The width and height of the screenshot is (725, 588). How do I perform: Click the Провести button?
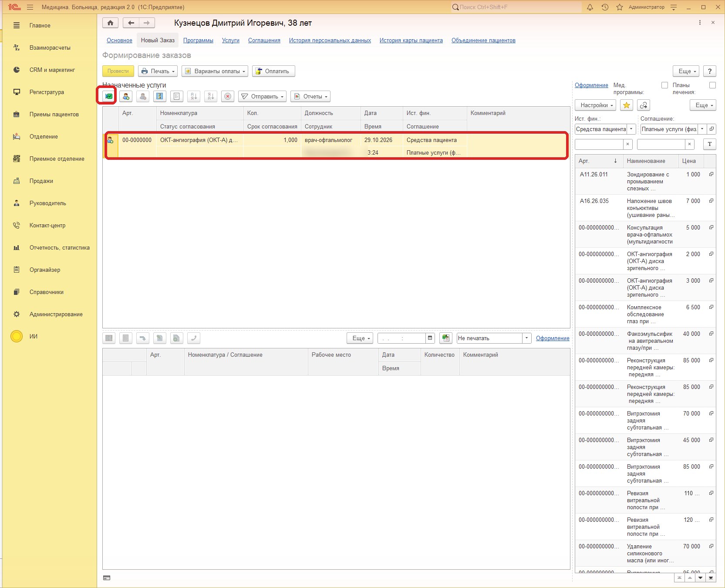(x=118, y=71)
